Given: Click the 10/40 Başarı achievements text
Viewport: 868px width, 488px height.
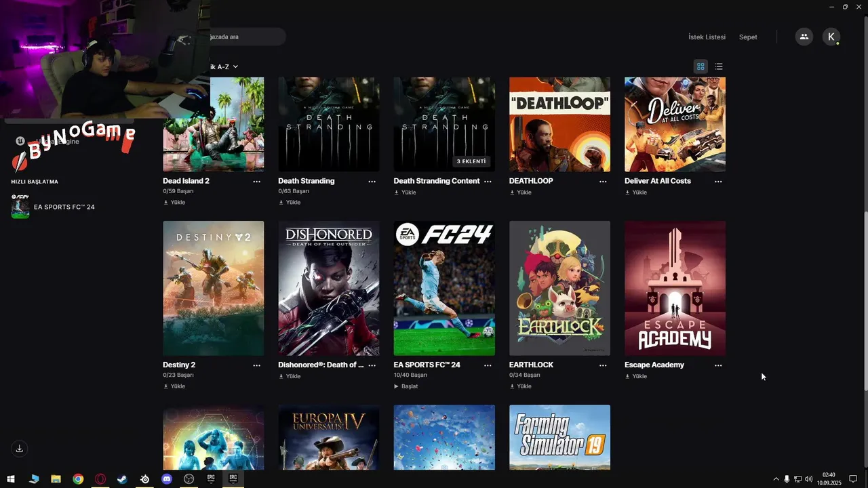Looking at the screenshot, I should tap(410, 375).
